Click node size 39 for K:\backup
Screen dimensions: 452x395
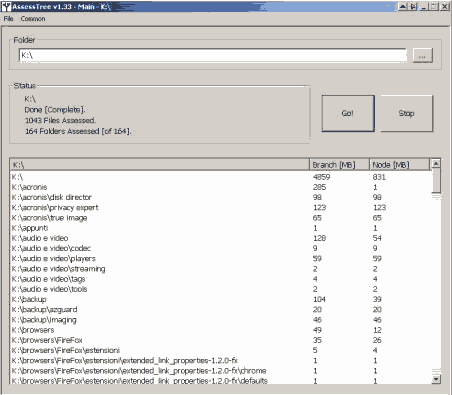pyautogui.click(x=377, y=299)
